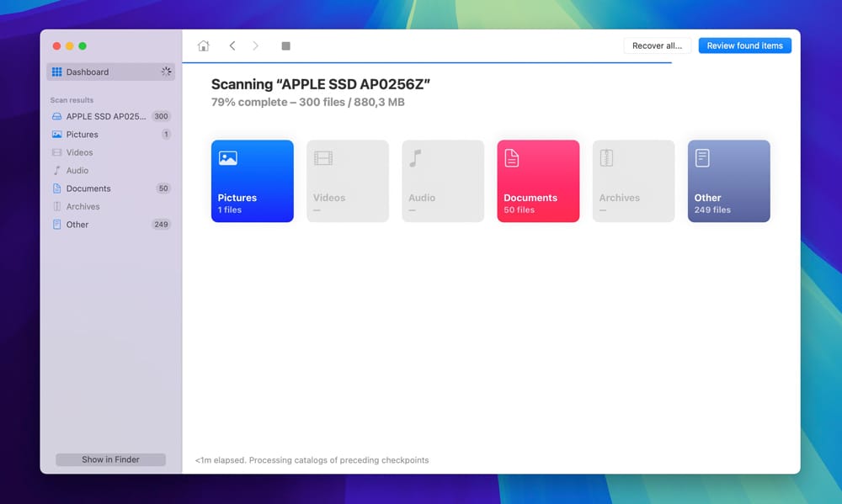Click the Home icon in the toolbar
This screenshot has height=504, width=842.
(203, 45)
